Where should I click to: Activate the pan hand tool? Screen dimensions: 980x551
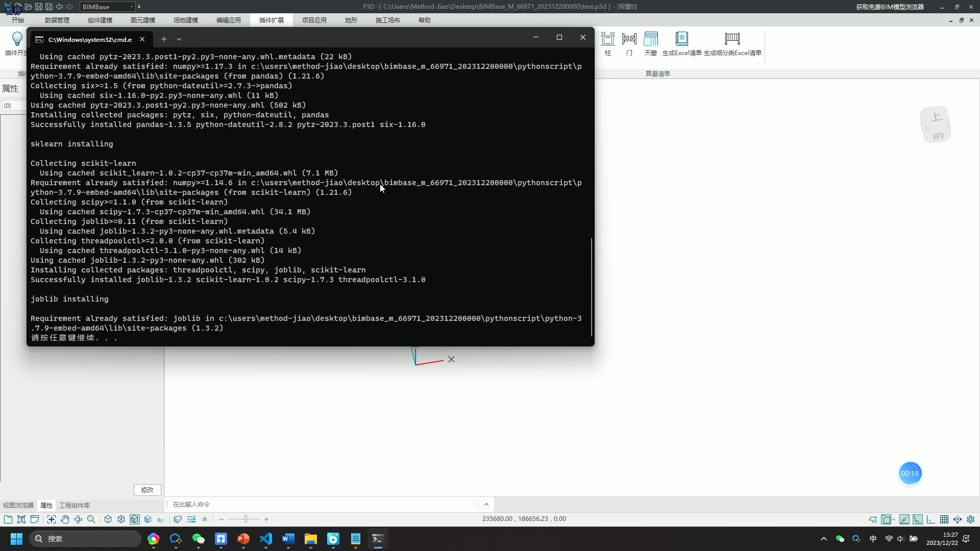(x=65, y=519)
